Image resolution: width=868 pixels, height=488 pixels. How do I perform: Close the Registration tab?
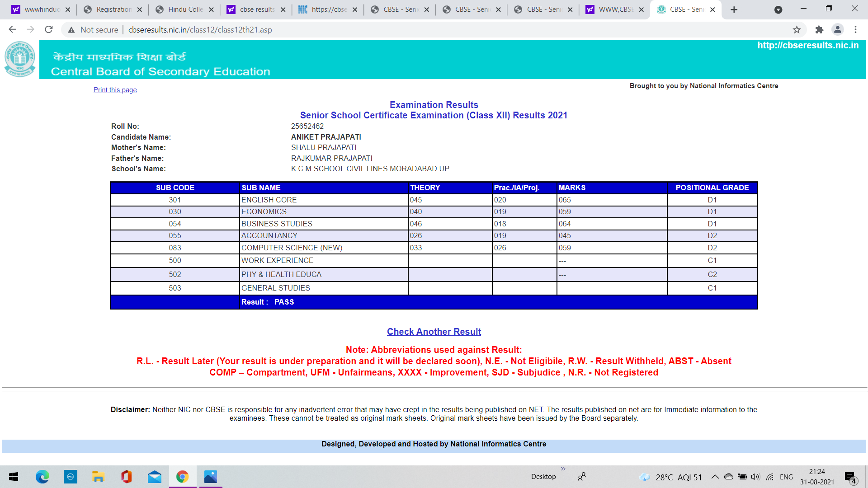[x=139, y=9]
